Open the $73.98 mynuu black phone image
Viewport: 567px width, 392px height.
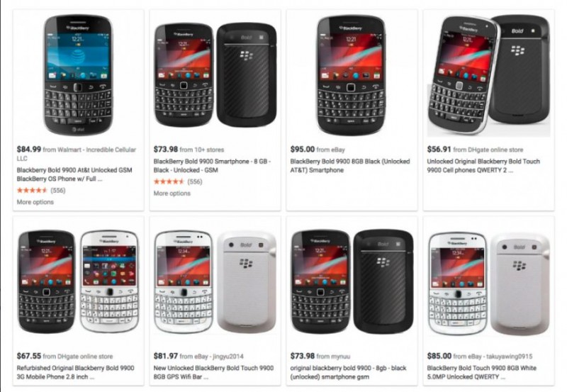tap(352, 281)
